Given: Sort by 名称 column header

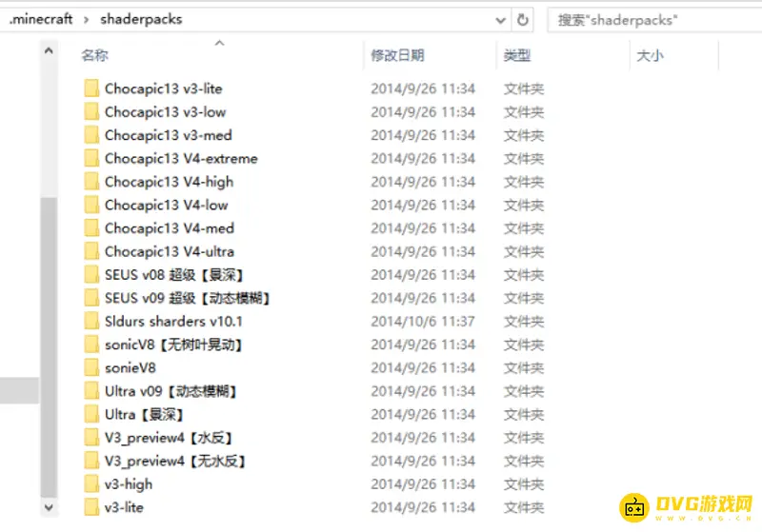Looking at the screenshot, I should (x=94, y=55).
